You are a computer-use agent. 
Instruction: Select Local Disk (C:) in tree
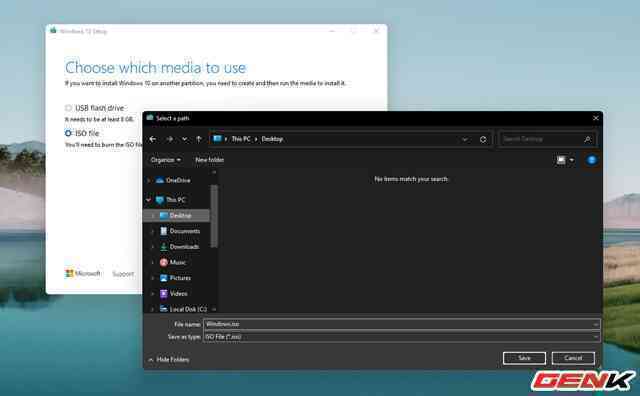point(188,309)
